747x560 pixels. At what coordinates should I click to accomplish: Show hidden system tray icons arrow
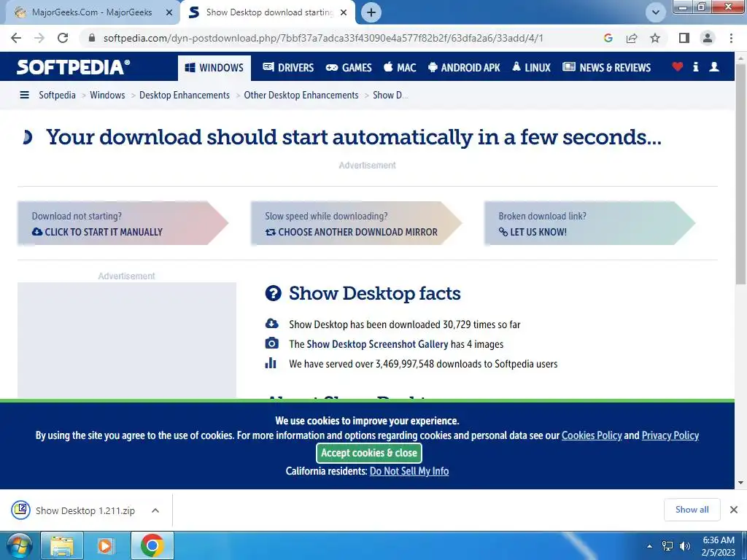point(649,546)
